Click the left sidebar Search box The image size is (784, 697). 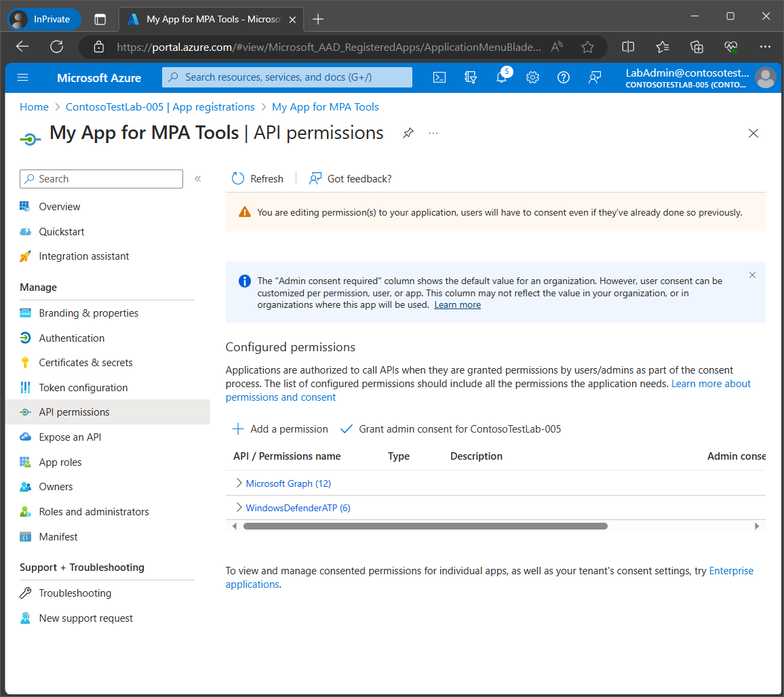click(102, 178)
